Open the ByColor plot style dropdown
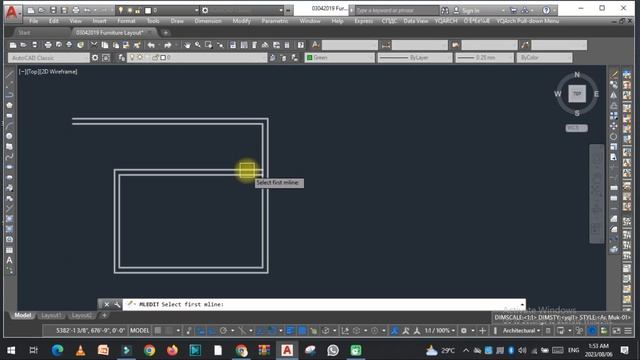 [544, 58]
